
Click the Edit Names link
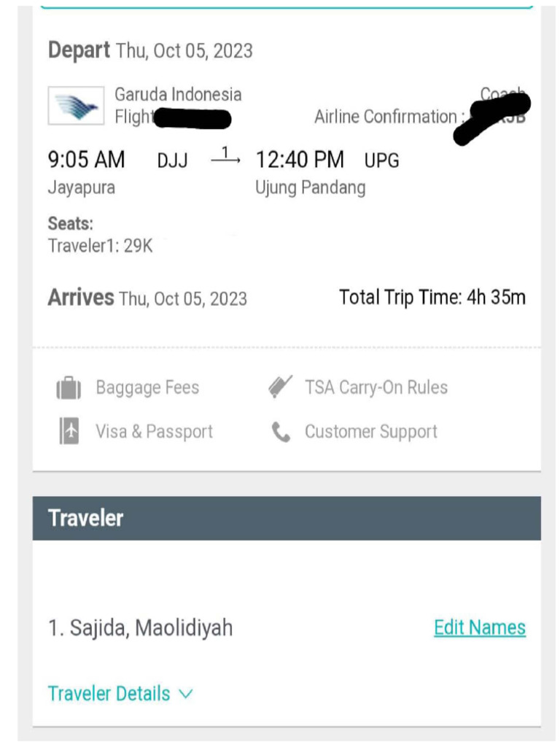coord(480,627)
